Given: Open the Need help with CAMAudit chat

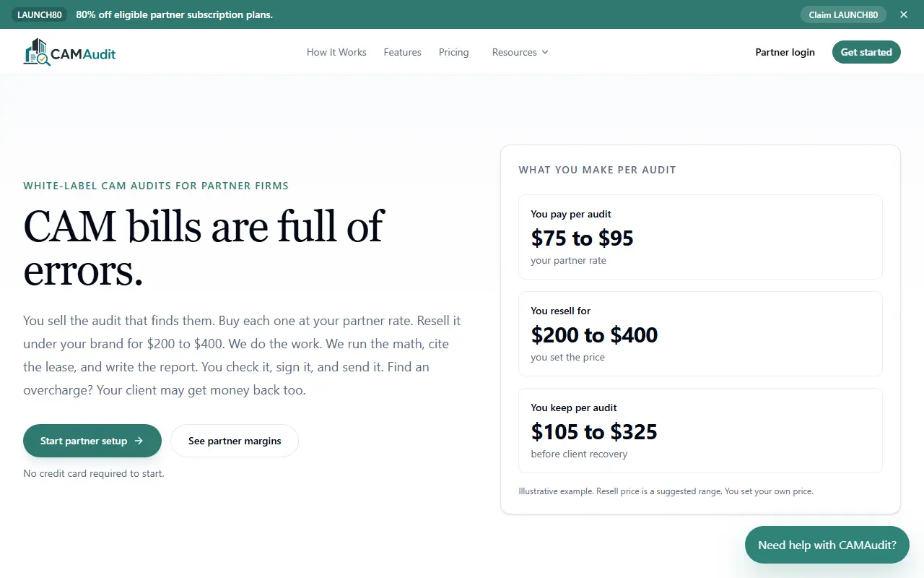Looking at the screenshot, I should click(x=827, y=545).
